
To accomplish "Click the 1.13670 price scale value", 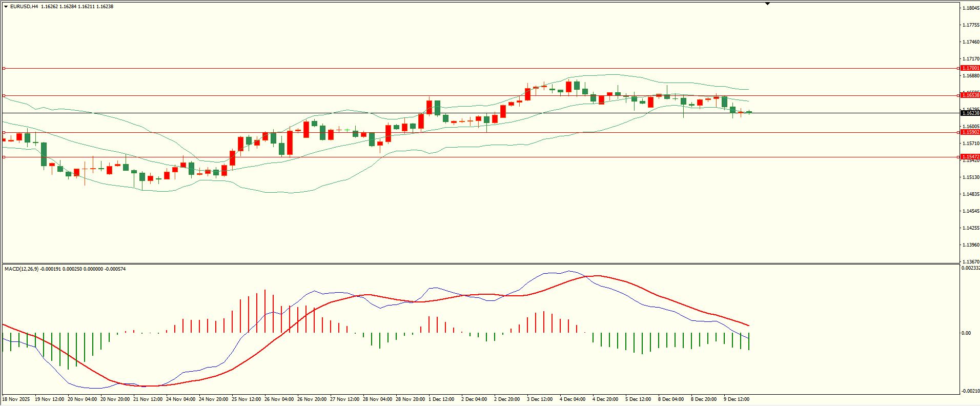I will click(x=971, y=262).
